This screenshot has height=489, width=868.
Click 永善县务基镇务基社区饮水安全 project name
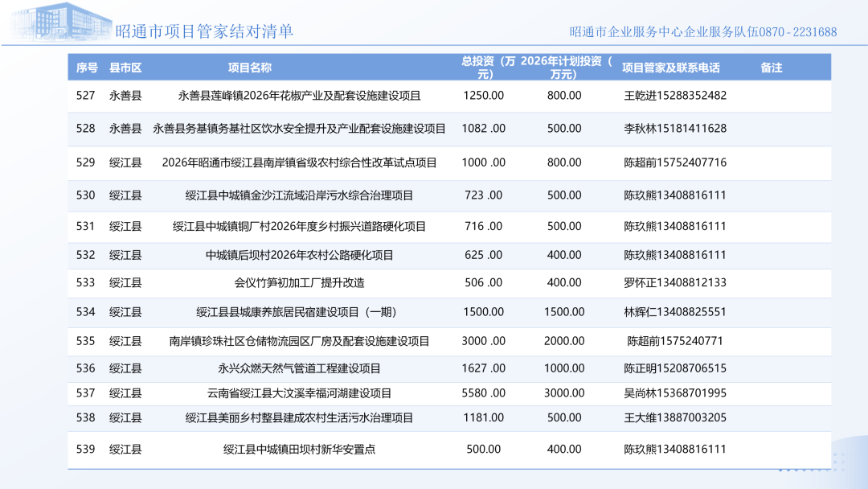click(x=300, y=129)
